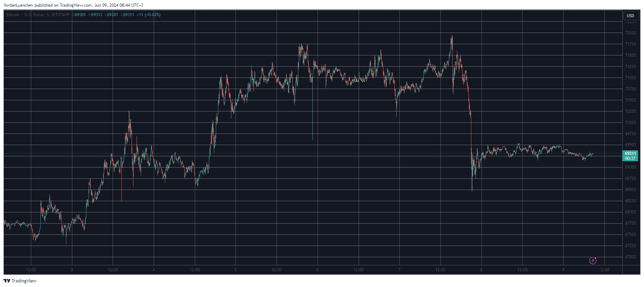Click date label 6 on time axis
This screenshot has width=644, height=287.
point(318,270)
